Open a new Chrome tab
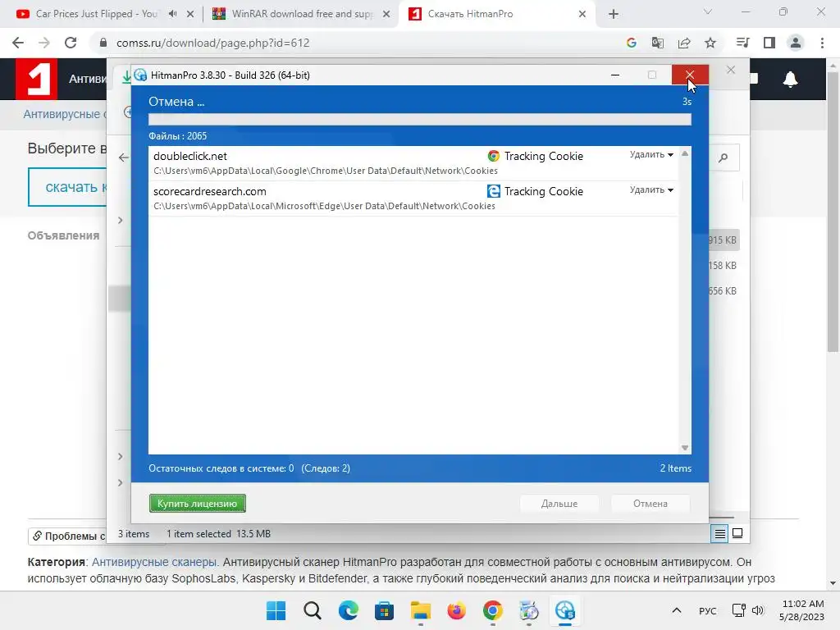This screenshot has height=630, width=840. point(614,14)
